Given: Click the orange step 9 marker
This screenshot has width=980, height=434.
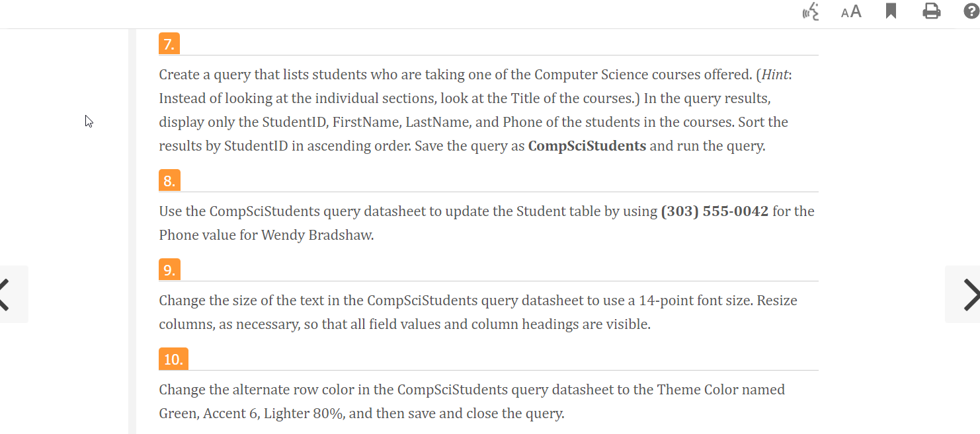Looking at the screenshot, I should pyautogui.click(x=169, y=269).
